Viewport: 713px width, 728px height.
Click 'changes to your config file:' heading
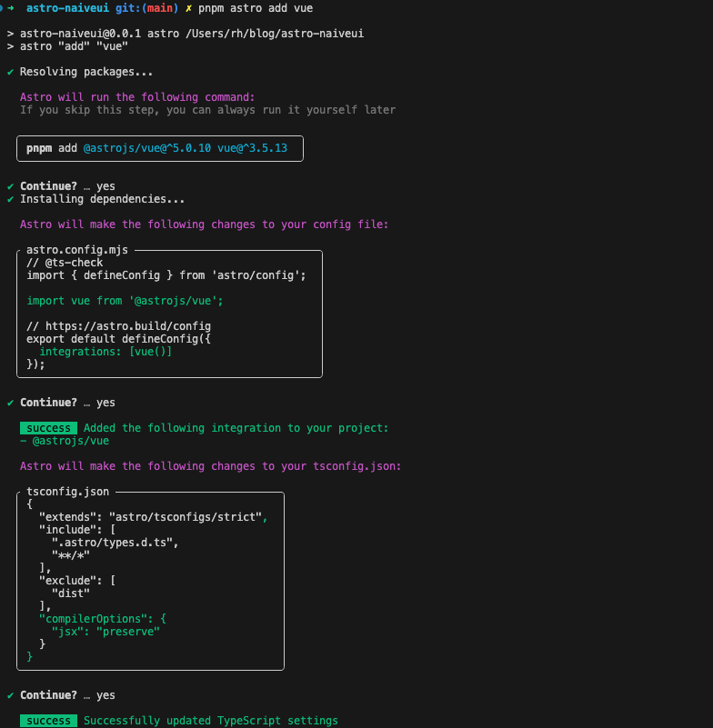[299, 224]
